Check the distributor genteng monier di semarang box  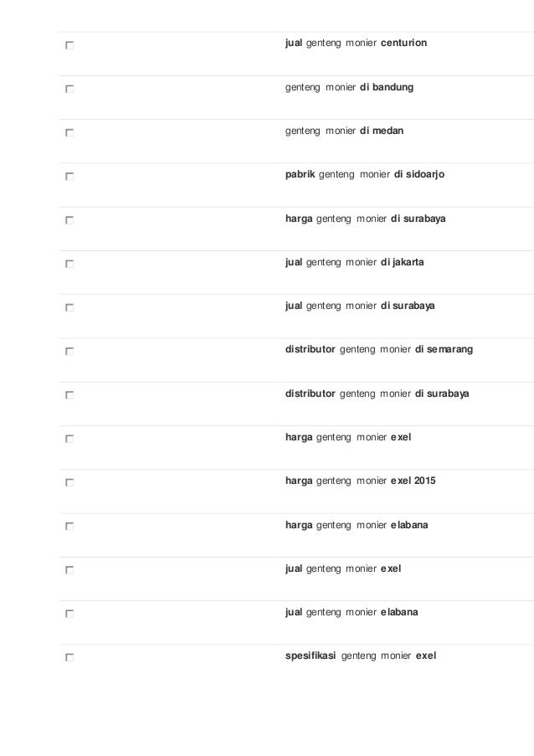69,352
